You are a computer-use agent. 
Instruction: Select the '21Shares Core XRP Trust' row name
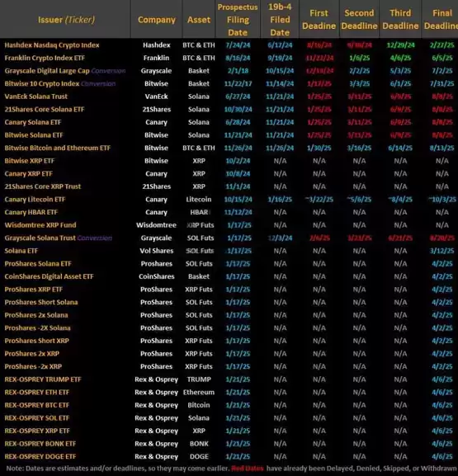43,186
